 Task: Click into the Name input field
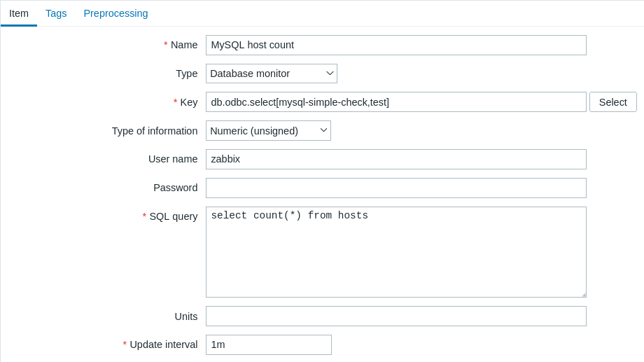click(x=395, y=46)
